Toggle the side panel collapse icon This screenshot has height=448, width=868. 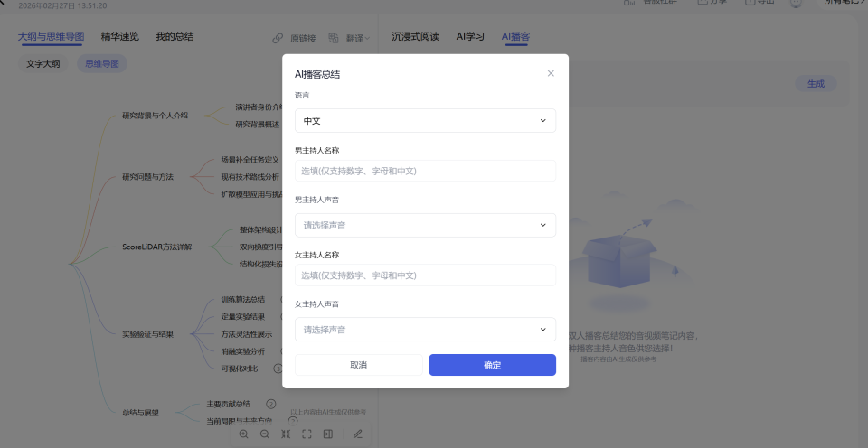coord(327,434)
